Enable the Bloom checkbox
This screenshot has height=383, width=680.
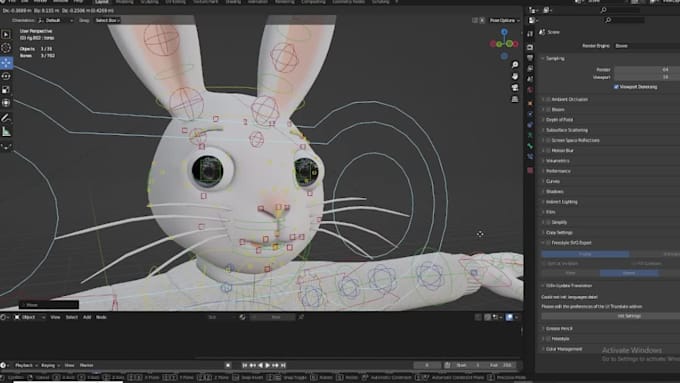click(x=548, y=110)
